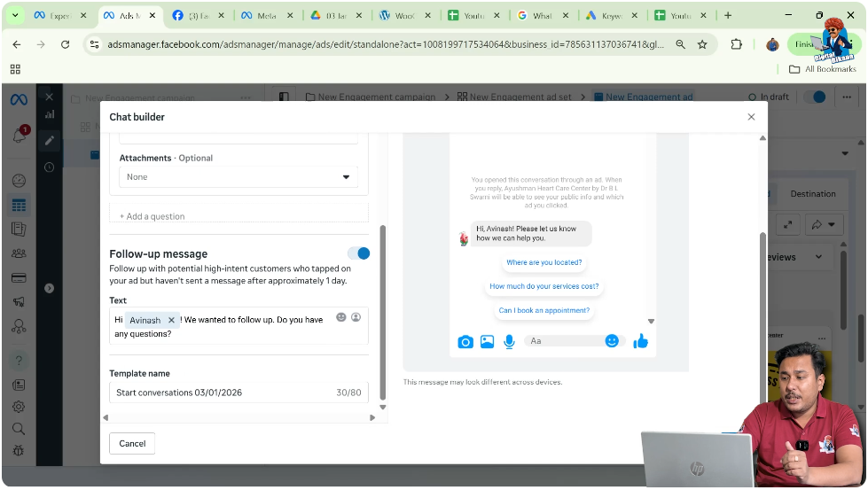Open Chrome extensions puzzle icon
The height and width of the screenshot is (490, 868).
point(736,44)
